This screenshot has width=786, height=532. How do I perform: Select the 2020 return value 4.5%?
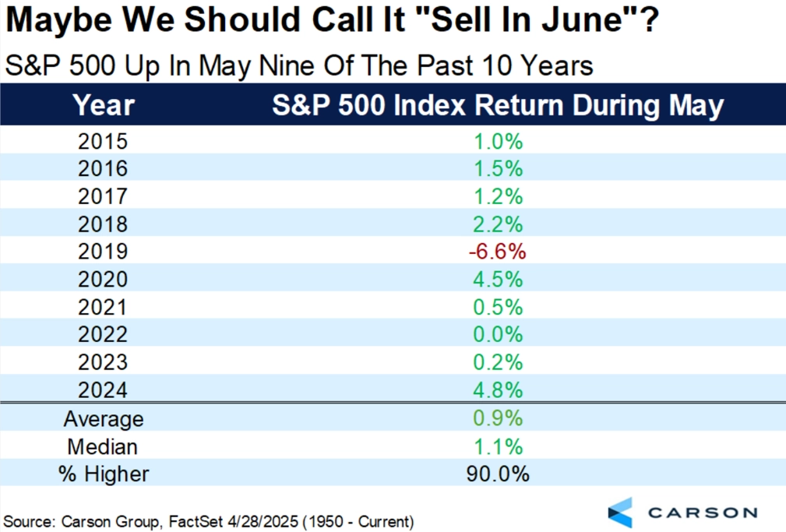pos(498,279)
